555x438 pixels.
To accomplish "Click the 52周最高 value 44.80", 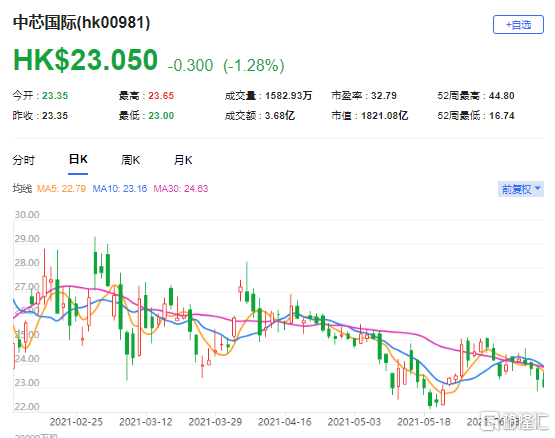I will (x=502, y=96).
